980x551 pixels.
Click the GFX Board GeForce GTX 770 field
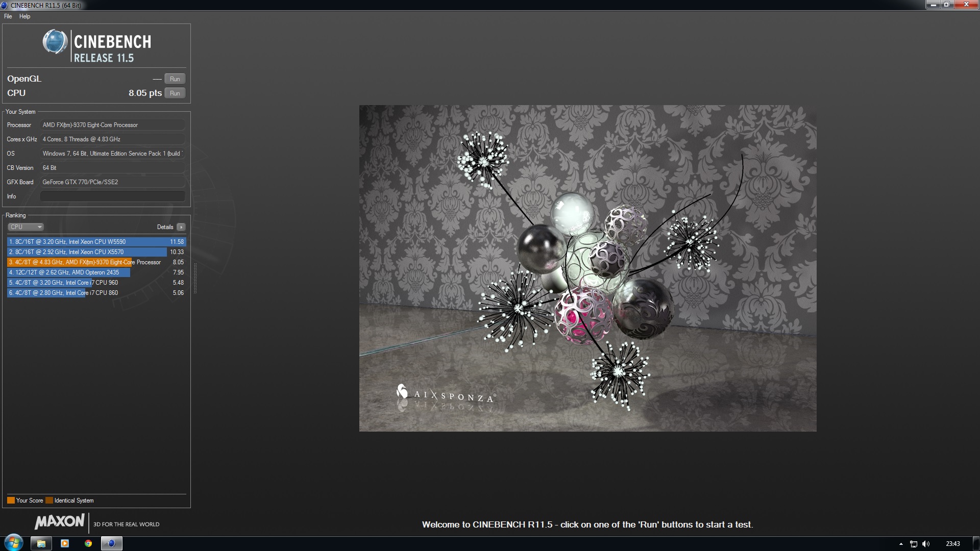[113, 182]
